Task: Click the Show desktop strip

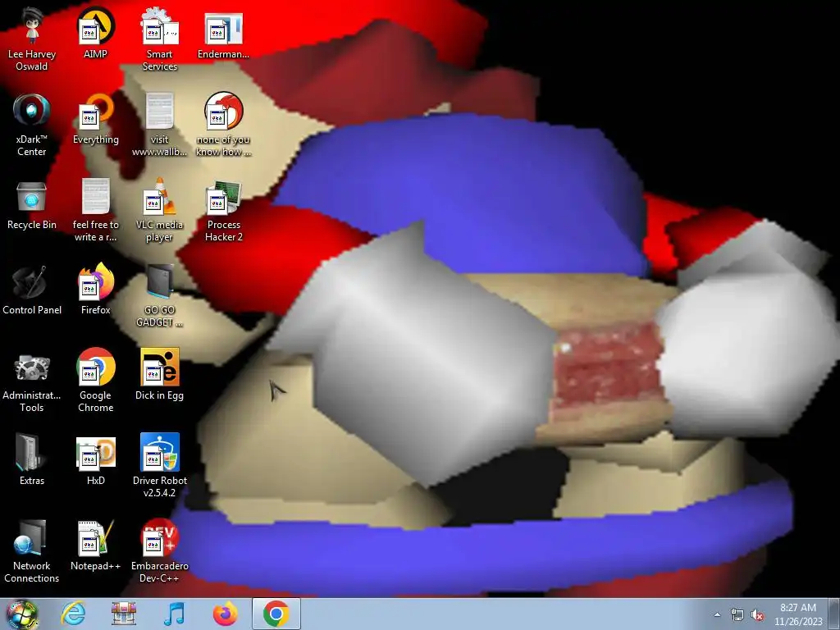Action: [x=834, y=614]
